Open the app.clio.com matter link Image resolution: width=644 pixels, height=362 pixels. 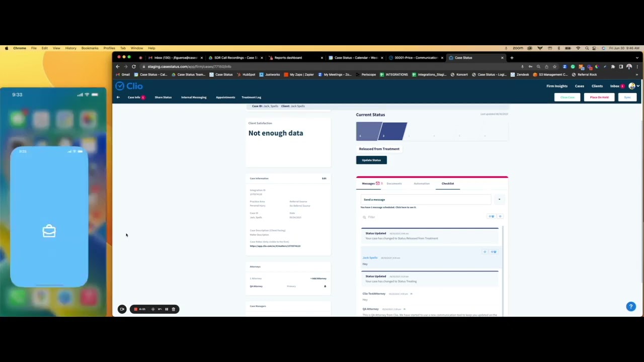pos(275,246)
